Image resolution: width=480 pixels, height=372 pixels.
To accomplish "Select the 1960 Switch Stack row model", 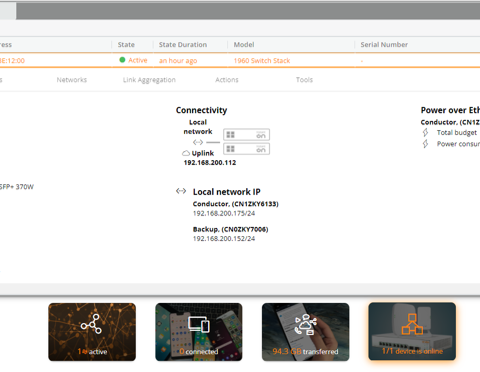I will pos(262,61).
